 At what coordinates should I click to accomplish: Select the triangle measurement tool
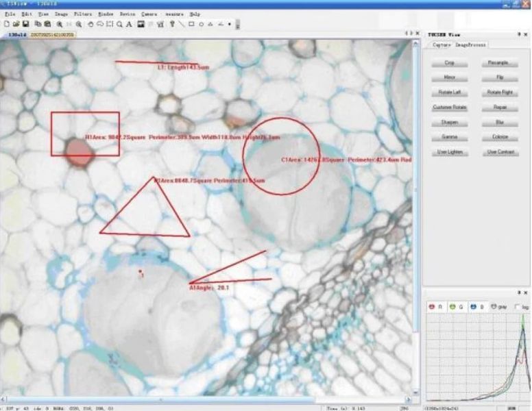[x=210, y=24]
